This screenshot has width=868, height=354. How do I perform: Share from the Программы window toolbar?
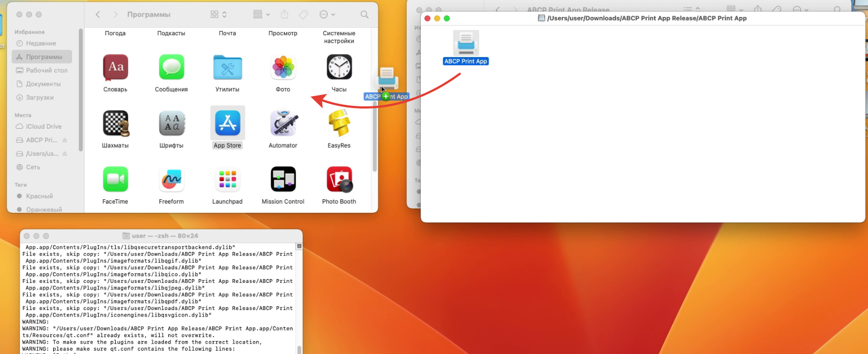(284, 15)
